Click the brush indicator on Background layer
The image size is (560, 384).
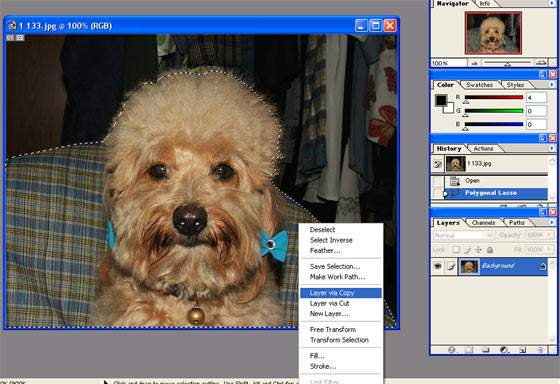[451, 266]
